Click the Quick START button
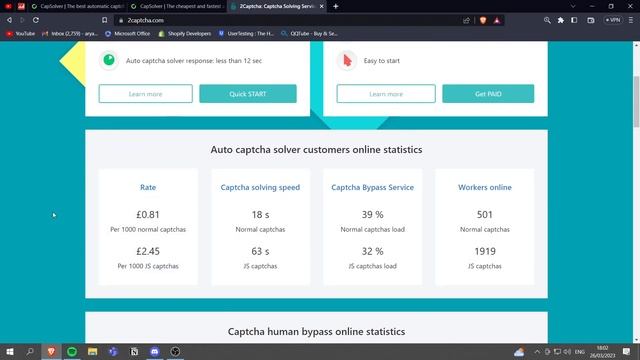The width and height of the screenshot is (640, 360). tap(248, 94)
